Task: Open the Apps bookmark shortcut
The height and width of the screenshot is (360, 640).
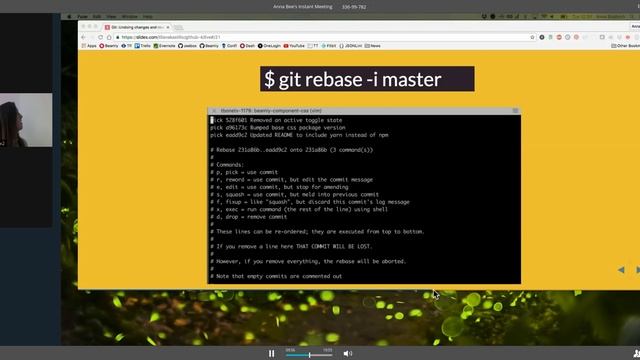Action: click(x=89, y=46)
